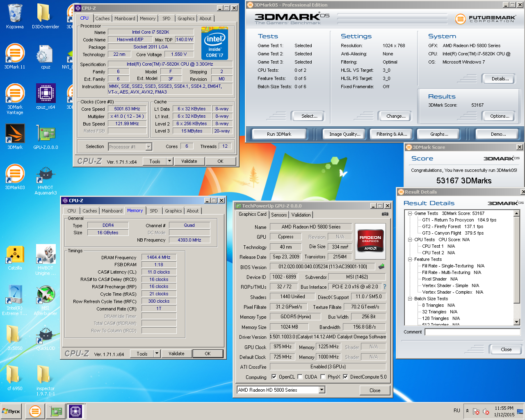Toggle the OpenCL checkbox in GPU-Z
The width and height of the screenshot is (525, 420).
[x=274, y=377]
